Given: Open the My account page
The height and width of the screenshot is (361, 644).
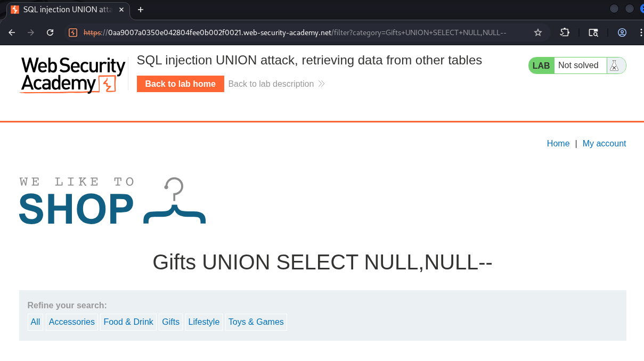Looking at the screenshot, I should pos(604,143).
